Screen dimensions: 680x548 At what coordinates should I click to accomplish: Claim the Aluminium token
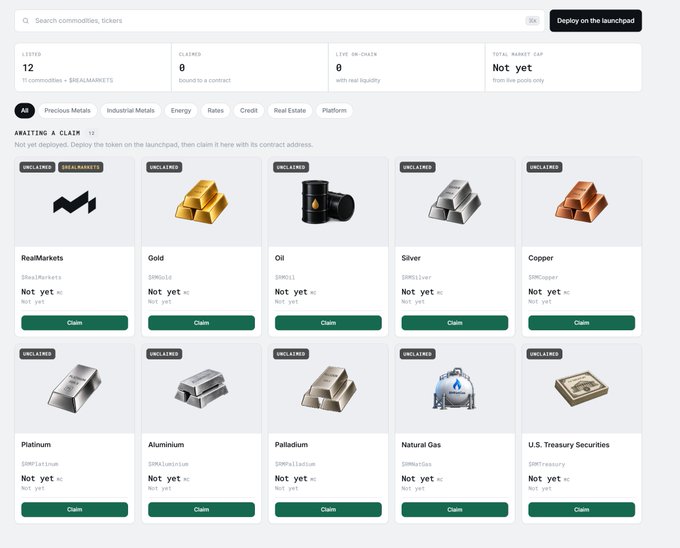(201, 509)
